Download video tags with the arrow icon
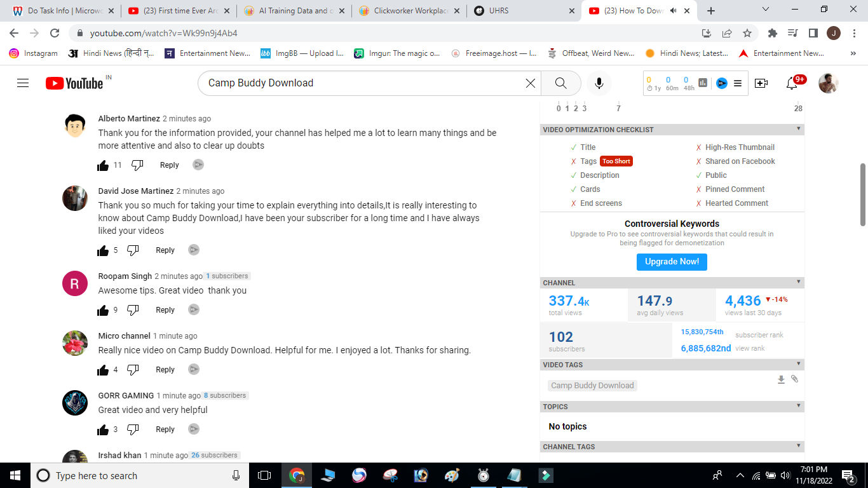This screenshot has height=488, width=868. [782, 379]
